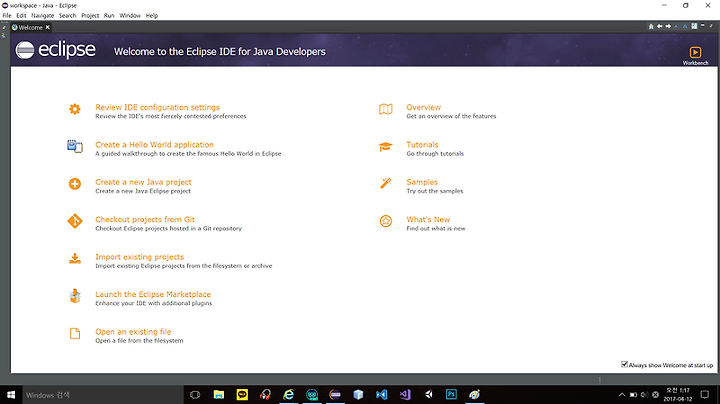Go to the Welcome home page icon
The height and width of the screenshot is (404, 720).
[x=651, y=27]
